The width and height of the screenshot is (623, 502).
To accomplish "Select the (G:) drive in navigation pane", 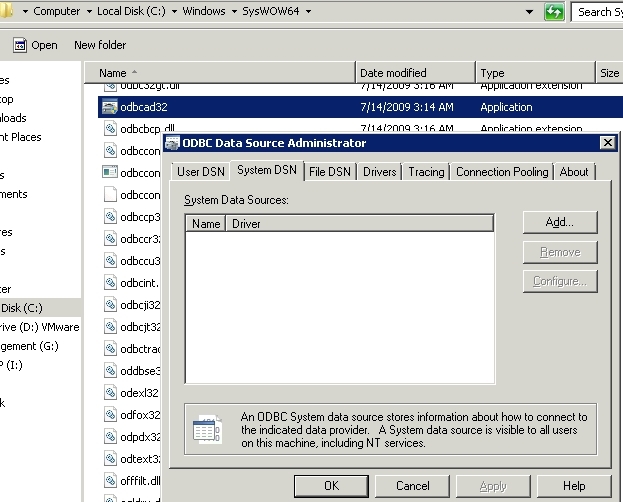I will (29, 346).
